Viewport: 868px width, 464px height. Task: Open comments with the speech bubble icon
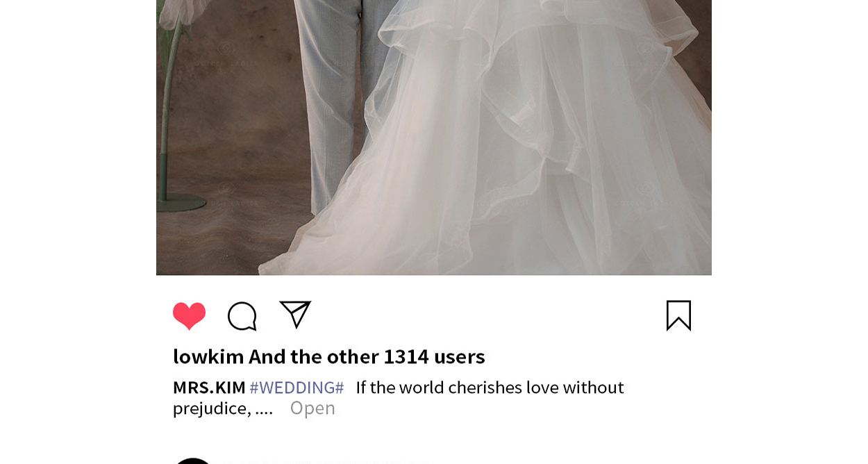[242, 316]
